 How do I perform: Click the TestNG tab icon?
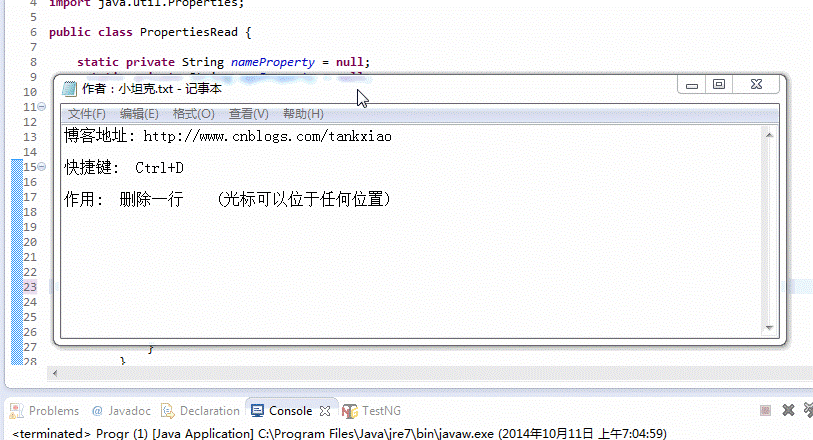(349, 411)
